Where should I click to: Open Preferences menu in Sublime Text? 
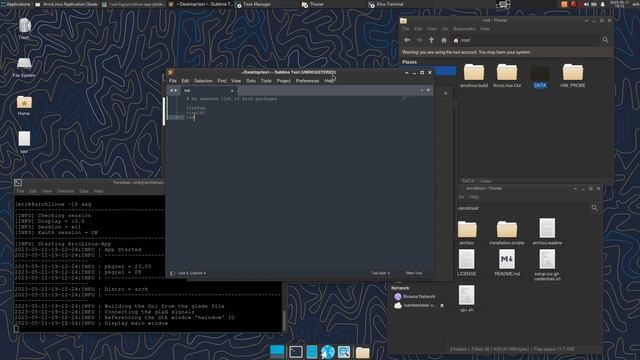pos(307,81)
